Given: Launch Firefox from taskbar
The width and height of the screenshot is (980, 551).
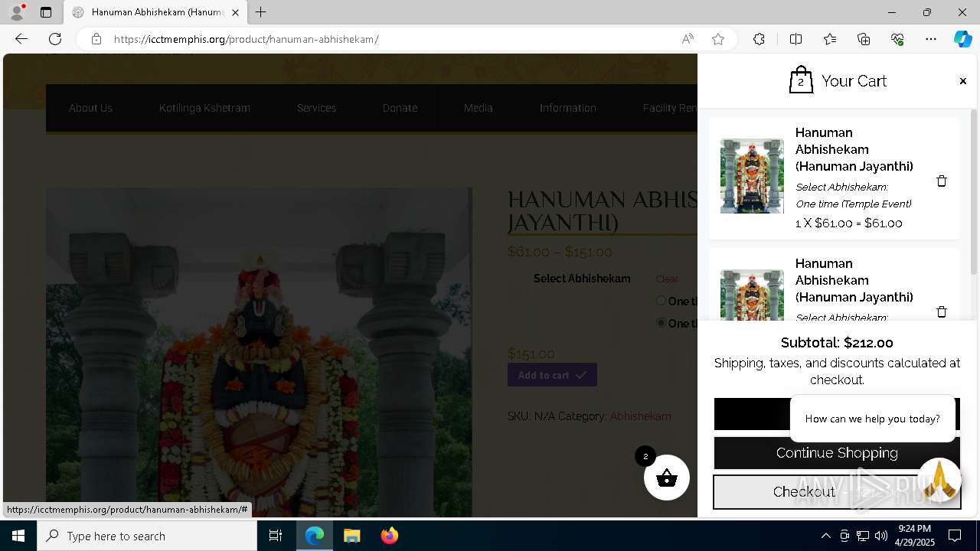Looking at the screenshot, I should point(389,536).
